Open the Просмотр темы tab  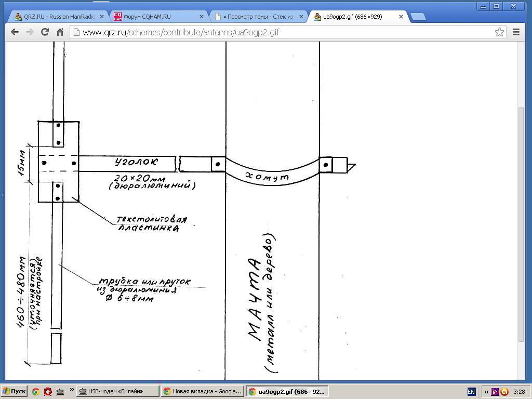255,17
